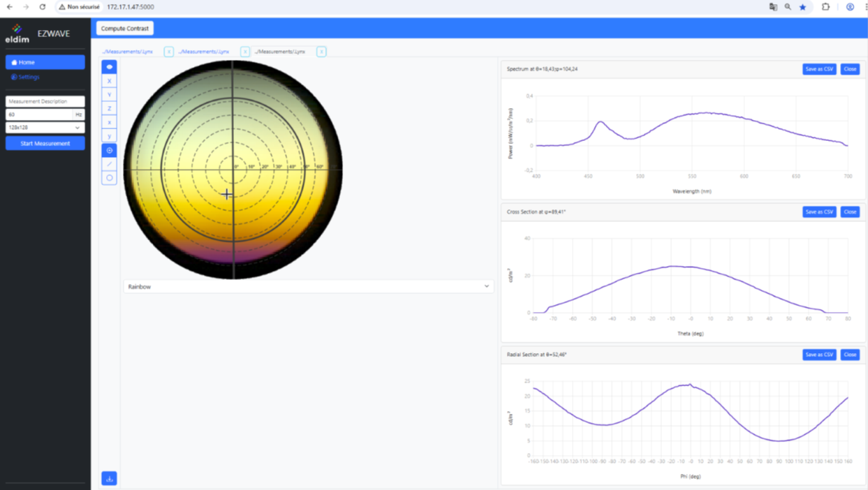Activate the point target selection tool
Image resolution: width=868 pixels, height=490 pixels.
coord(110,150)
